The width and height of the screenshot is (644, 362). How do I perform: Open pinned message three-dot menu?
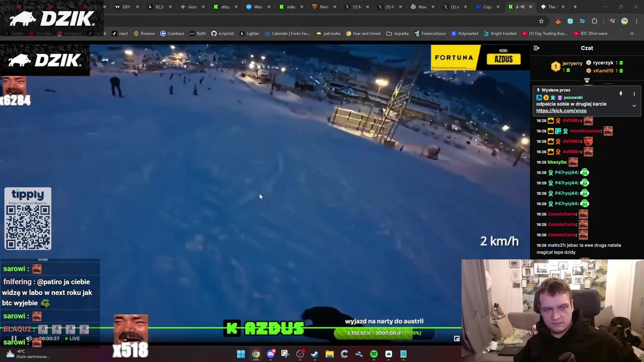tap(634, 94)
